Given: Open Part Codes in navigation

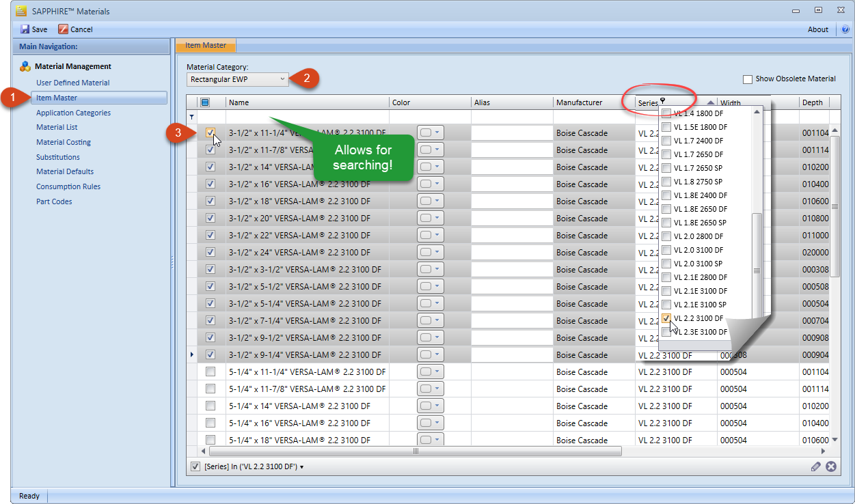Looking at the screenshot, I should point(54,201).
